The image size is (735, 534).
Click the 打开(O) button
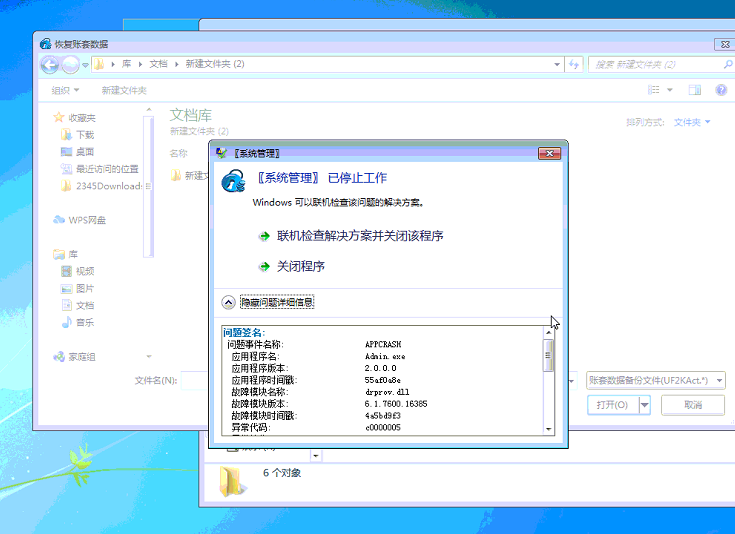(x=612, y=405)
